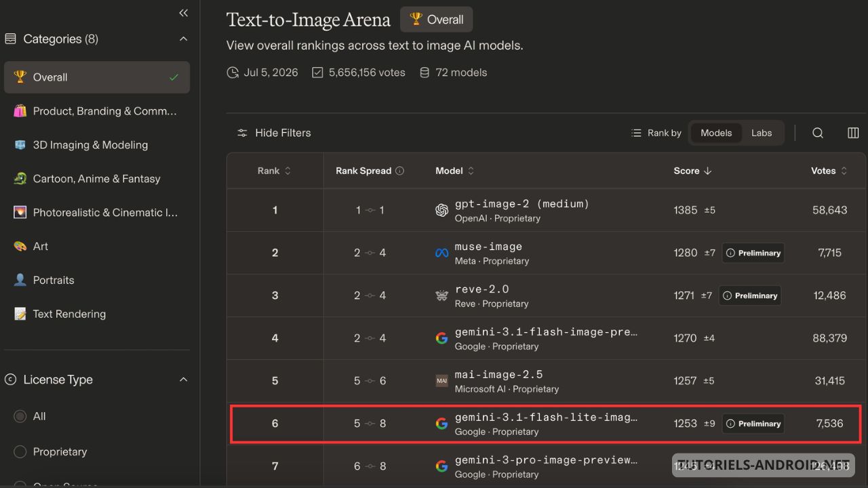Image resolution: width=868 pixels, height=488 pixels.
Task: Click Preliminary badge on gemini-3.1-flash-lite row
Action: tap(753, 424)
